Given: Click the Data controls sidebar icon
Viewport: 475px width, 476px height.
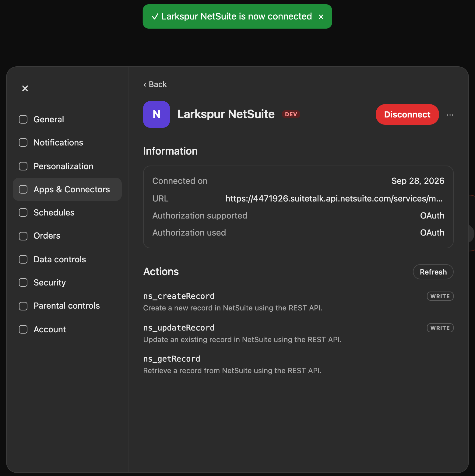Looking at the screenshot, I should pos(23,259).
